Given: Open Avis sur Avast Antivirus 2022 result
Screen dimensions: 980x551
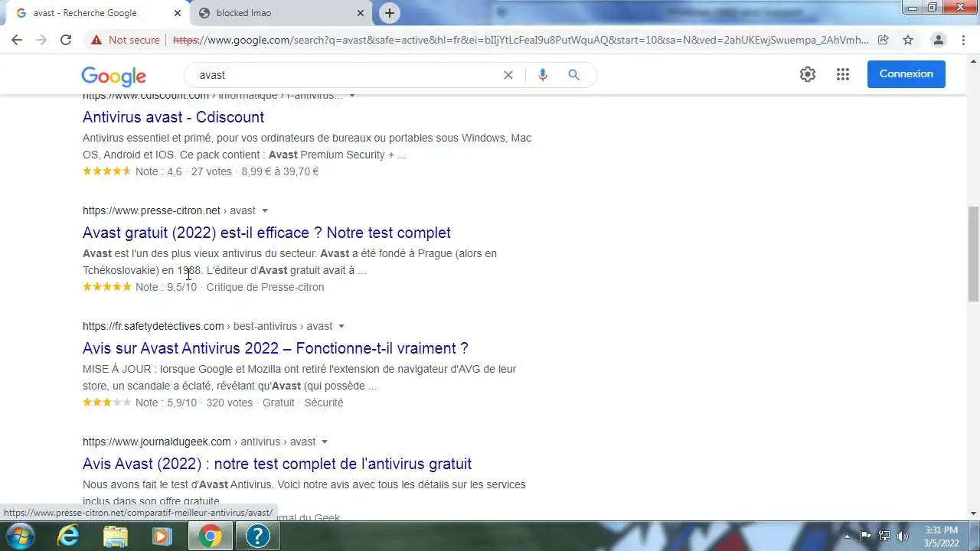Looking at the screenshot, I should pos(275,348).
